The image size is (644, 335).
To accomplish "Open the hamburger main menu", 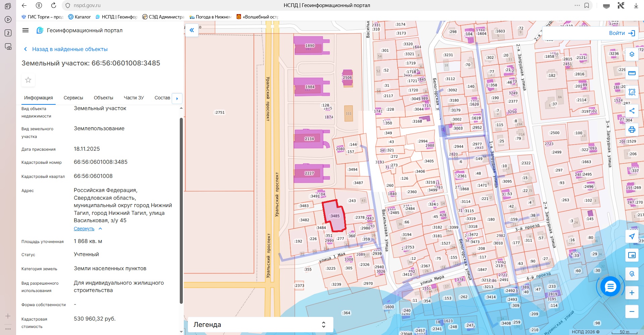I will (x=25, y=30).
